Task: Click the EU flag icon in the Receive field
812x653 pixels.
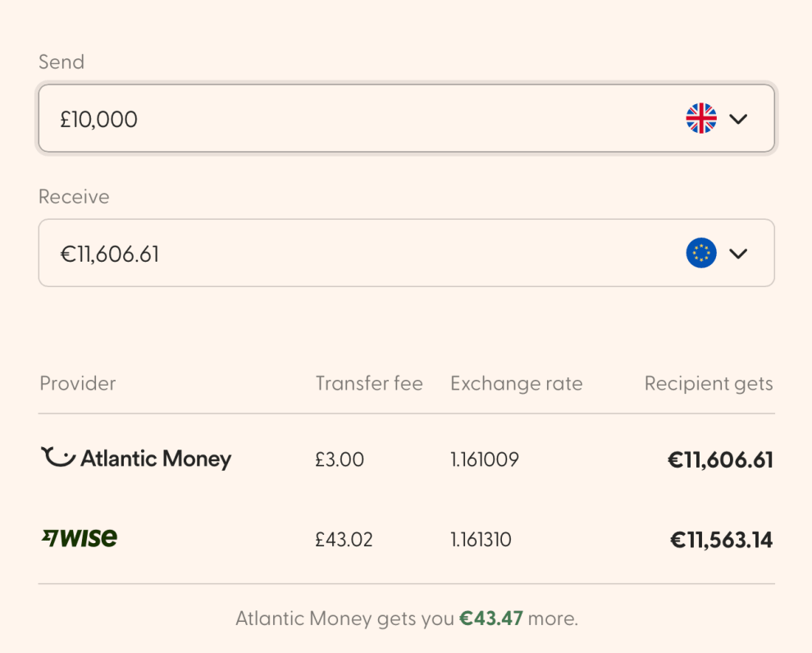Action: tap(701, 253)
